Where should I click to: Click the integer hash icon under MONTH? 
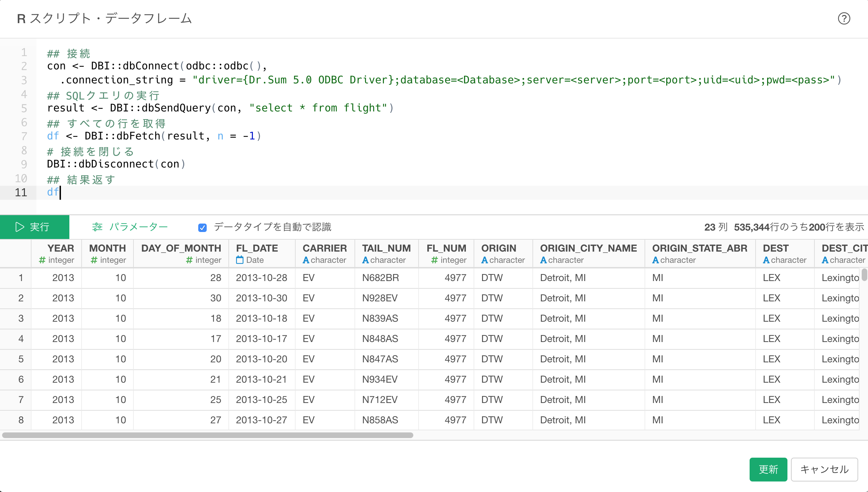click(94, 260)
